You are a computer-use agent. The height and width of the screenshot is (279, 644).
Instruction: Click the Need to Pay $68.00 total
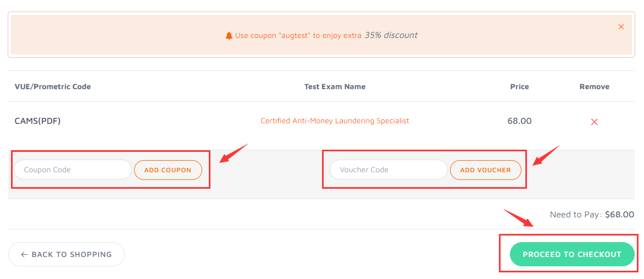coord(592,215)
